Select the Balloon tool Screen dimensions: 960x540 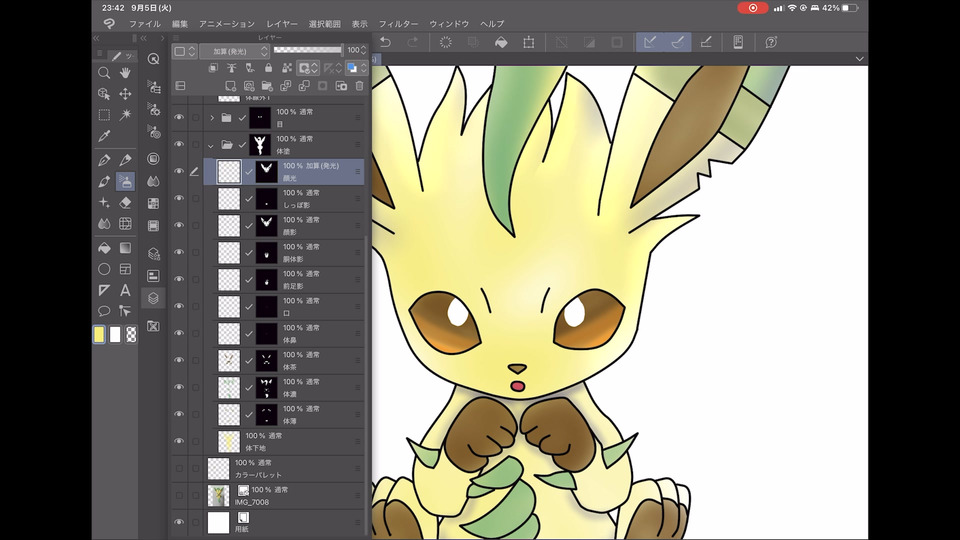104,311
